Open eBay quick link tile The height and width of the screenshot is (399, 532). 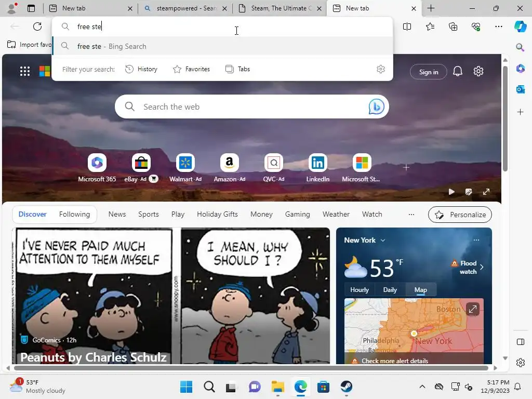point(141,168)
